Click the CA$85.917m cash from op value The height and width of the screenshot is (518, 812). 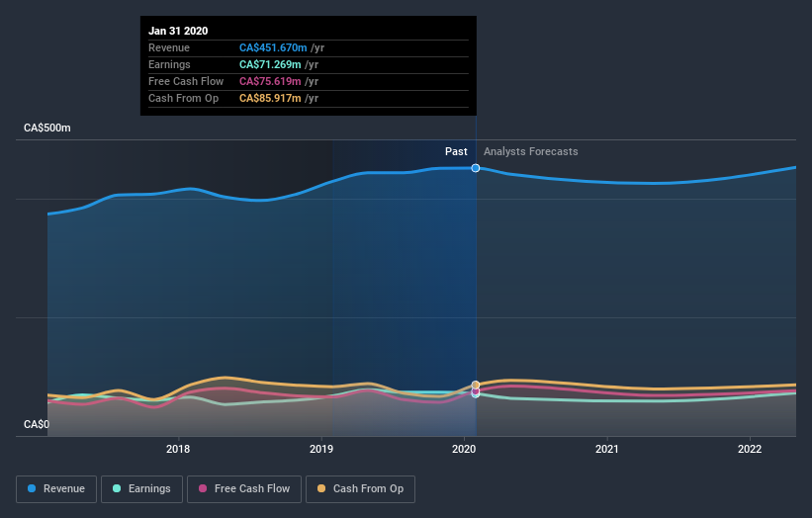[x=270, y=98]
